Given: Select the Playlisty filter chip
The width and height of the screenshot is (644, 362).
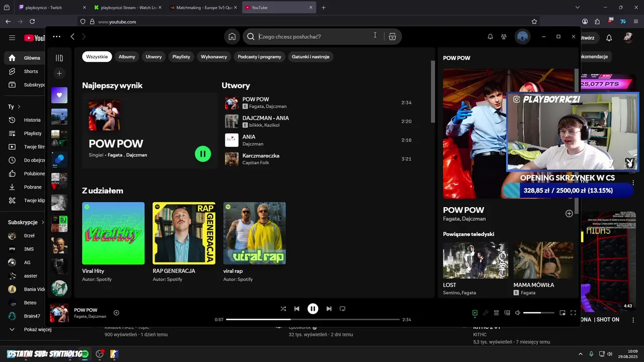Looking at the screenshot, I should (x=181, y=57).
